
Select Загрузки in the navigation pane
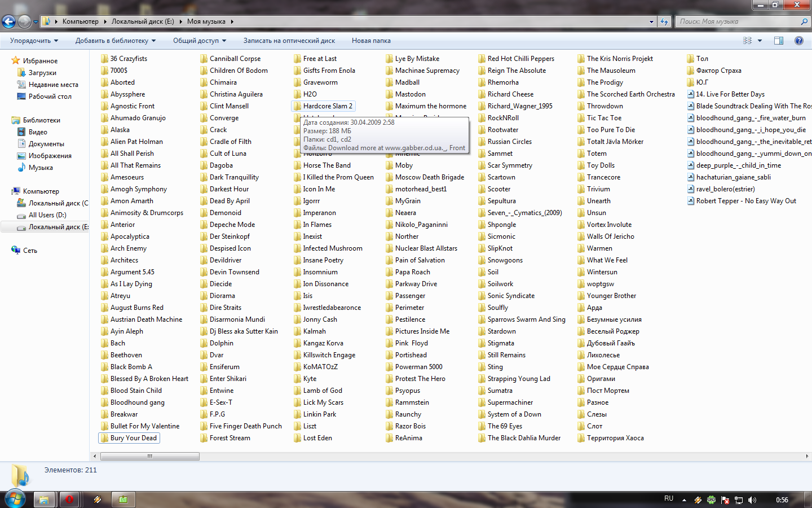click(42, 73)
